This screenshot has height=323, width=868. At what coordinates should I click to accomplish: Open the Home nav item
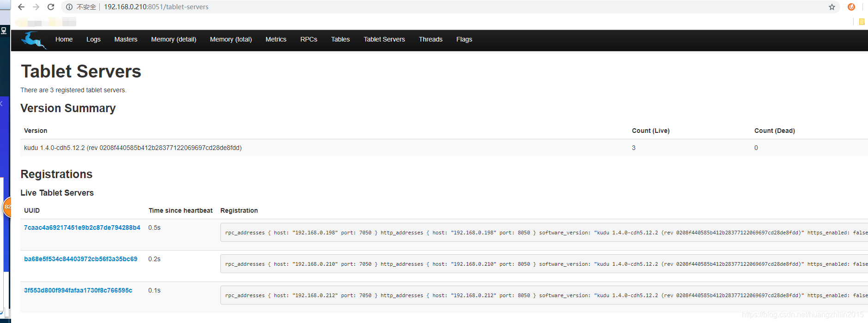64,40
